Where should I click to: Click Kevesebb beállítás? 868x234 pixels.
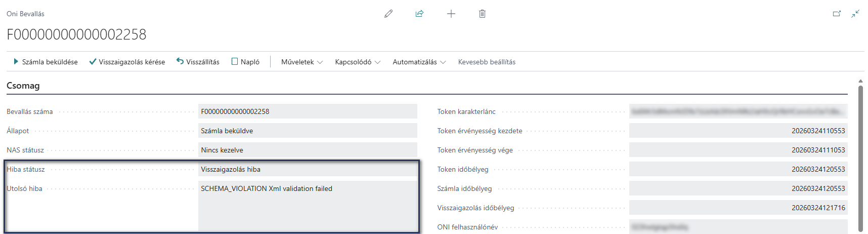click(x=487, y=62)
